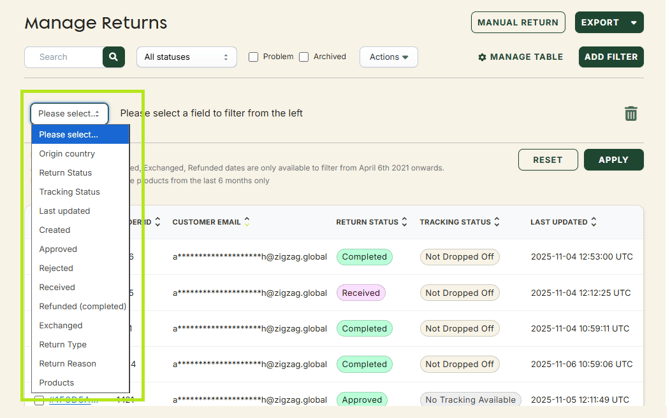This screenshot has width=670, height=418.
Task: Sort by Tracking Status column arrows
Action: [497, 222]
